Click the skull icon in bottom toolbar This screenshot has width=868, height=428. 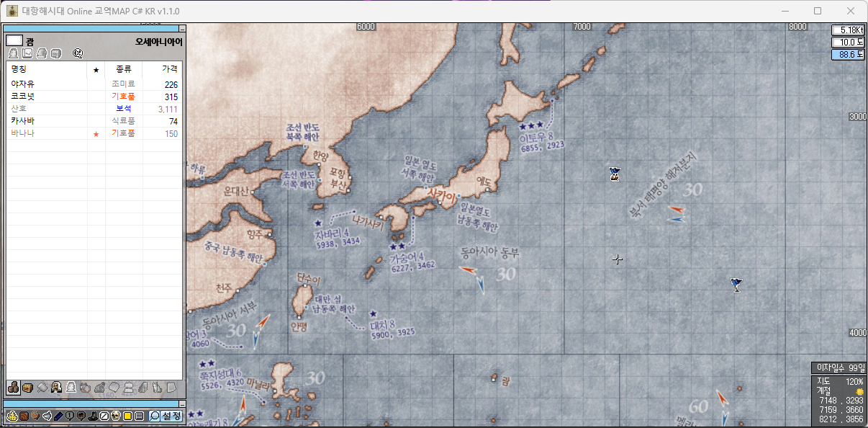click(x=115, y=416)
